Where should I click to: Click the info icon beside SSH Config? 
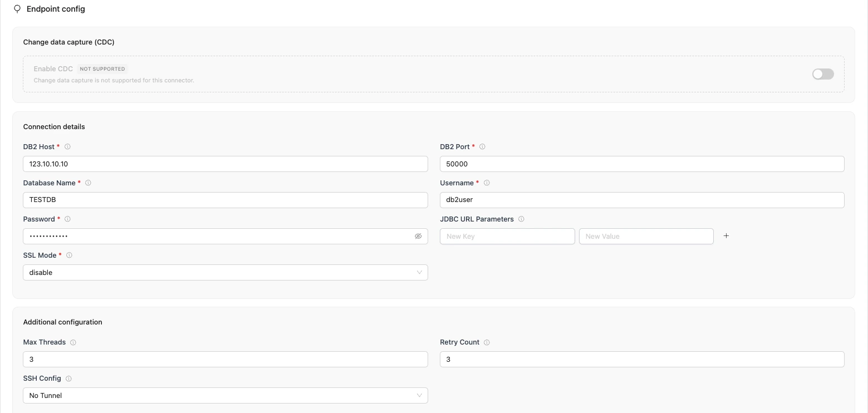(x=68, y=379)
